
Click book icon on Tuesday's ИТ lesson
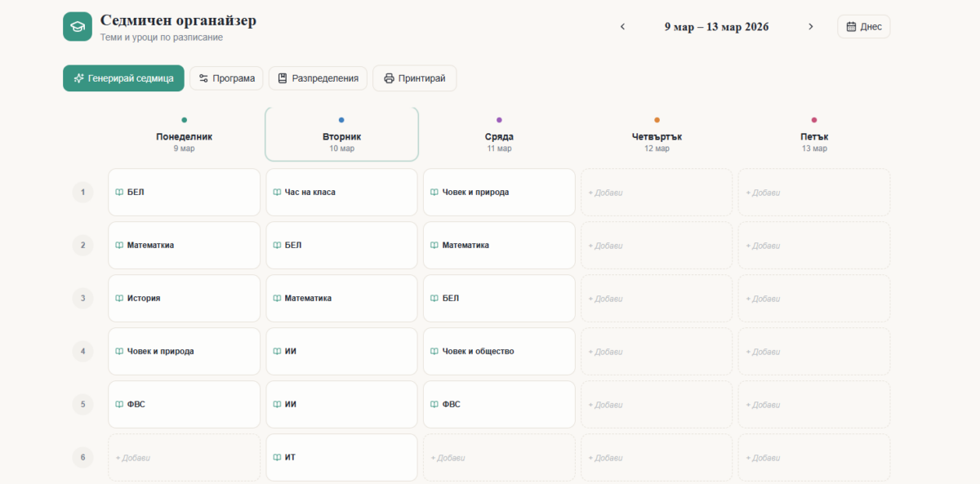278,458
